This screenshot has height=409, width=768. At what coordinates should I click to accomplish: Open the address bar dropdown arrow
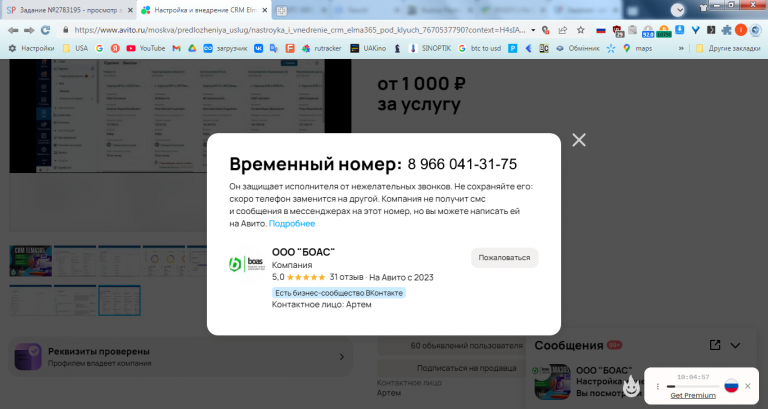(533, 30)
